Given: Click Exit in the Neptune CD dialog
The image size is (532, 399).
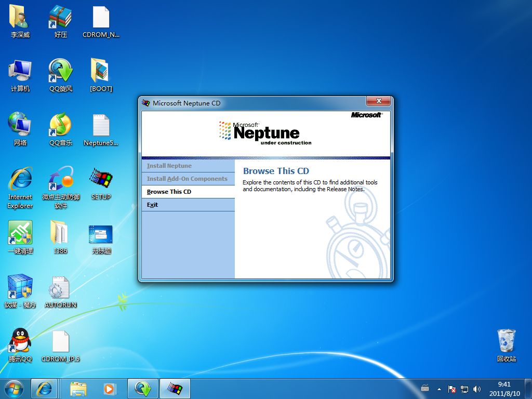Looking at the screenshot, I should coord(152,205).
